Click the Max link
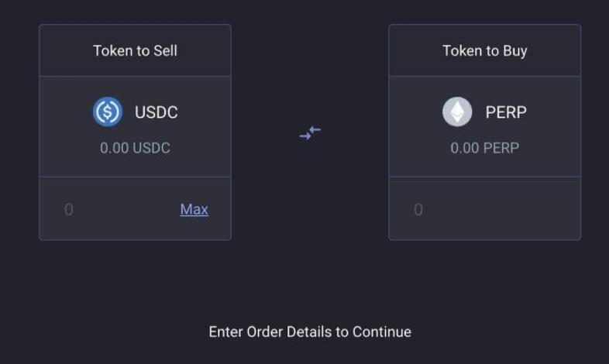Image resolution: width=609 pixels, height=364 pixels. pos(194,209)
